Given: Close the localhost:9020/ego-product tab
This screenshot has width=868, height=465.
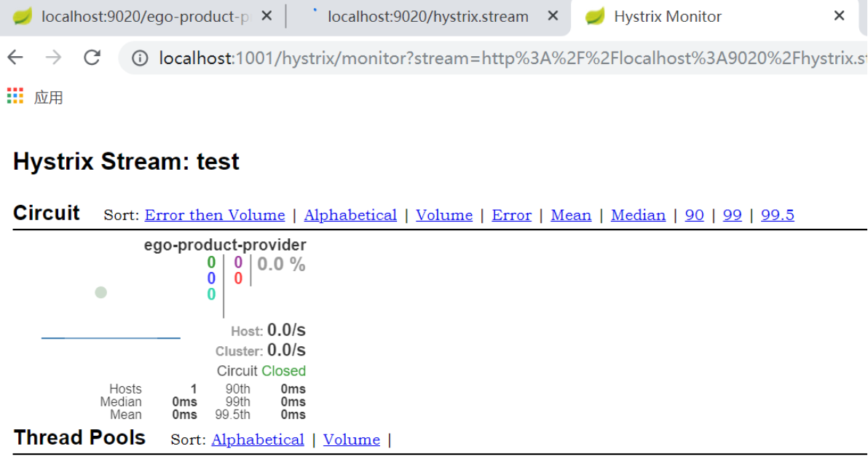Looking at the screenshot, I should [267, 16].
